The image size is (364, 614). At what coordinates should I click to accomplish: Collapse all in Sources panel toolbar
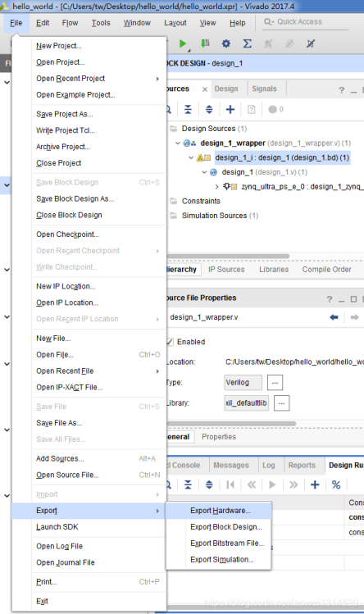[188, 109]
